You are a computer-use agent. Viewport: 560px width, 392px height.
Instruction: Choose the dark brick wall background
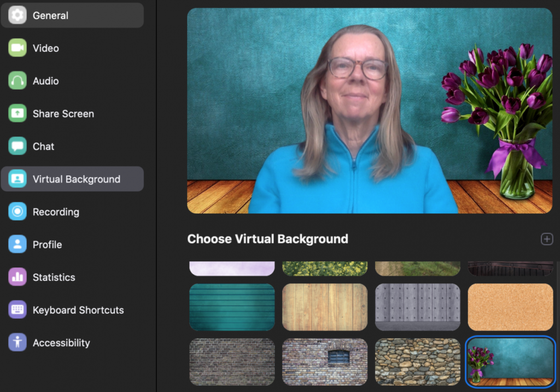click(x=232, y=361)
